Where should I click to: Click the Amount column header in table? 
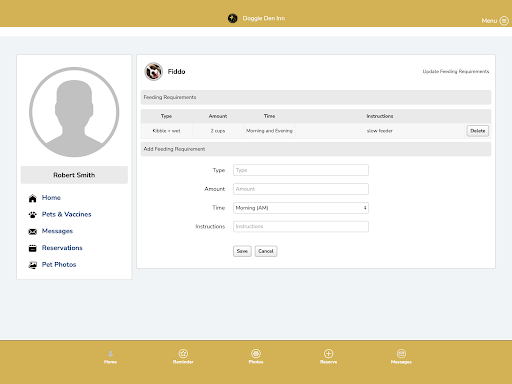click(x=218, y=116)
